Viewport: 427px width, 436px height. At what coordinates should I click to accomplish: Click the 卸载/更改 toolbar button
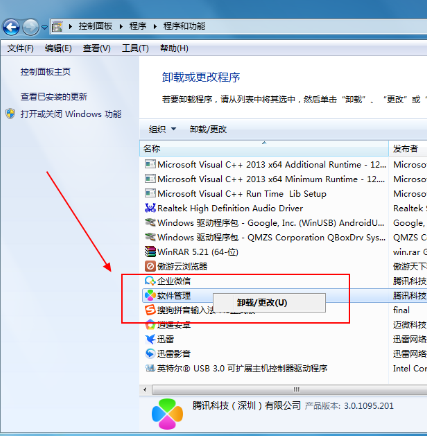(208, 129)
